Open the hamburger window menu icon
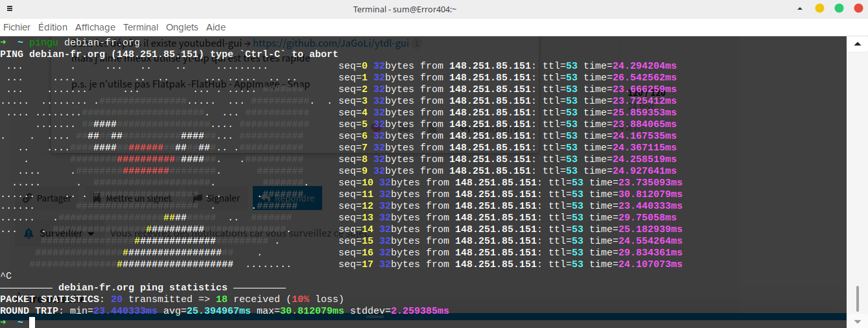Screen dimensions: 868x328 (x=9, y=9)
